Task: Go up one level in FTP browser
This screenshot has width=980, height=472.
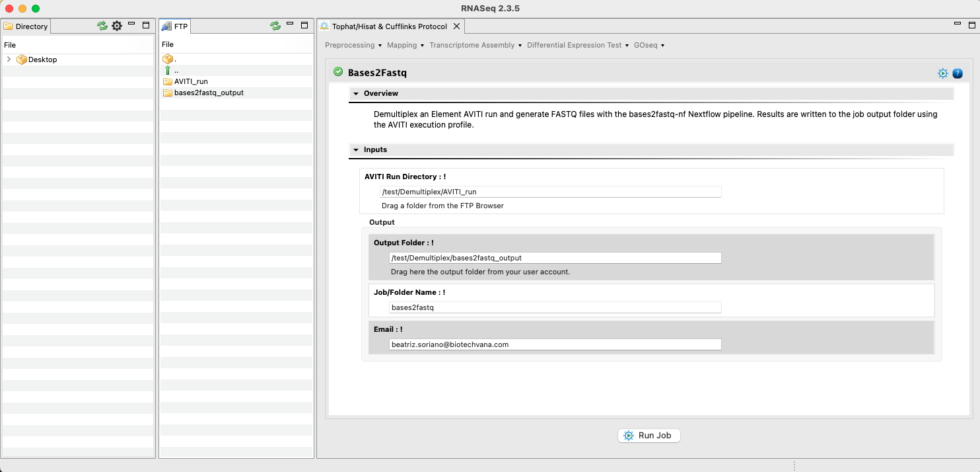Action: [168, 70]
